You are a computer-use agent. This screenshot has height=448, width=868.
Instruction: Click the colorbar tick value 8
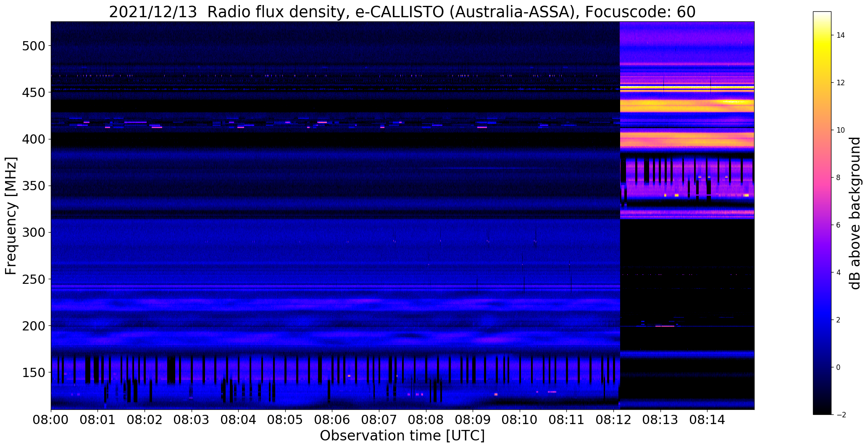pos(839,178)
